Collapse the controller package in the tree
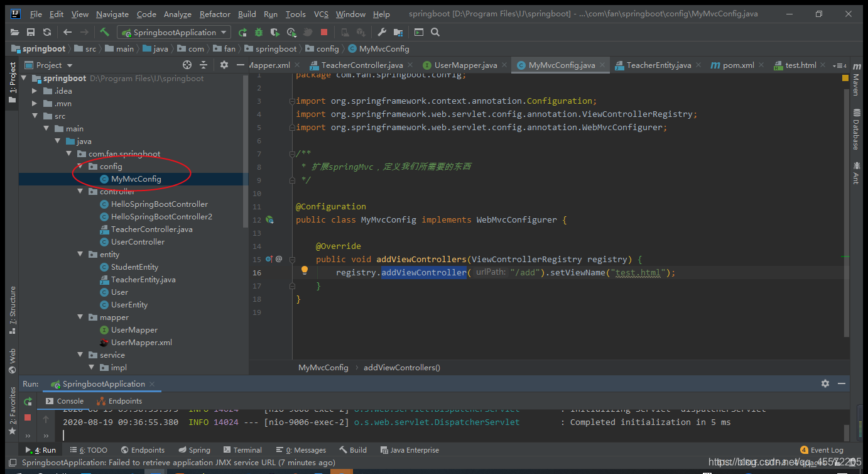 [80, 192]
